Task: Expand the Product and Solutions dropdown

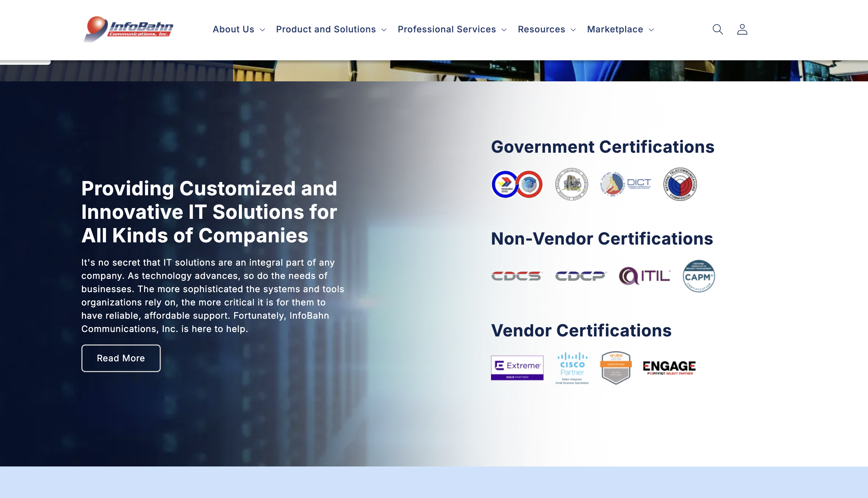Action: click(x=331, y=29)
